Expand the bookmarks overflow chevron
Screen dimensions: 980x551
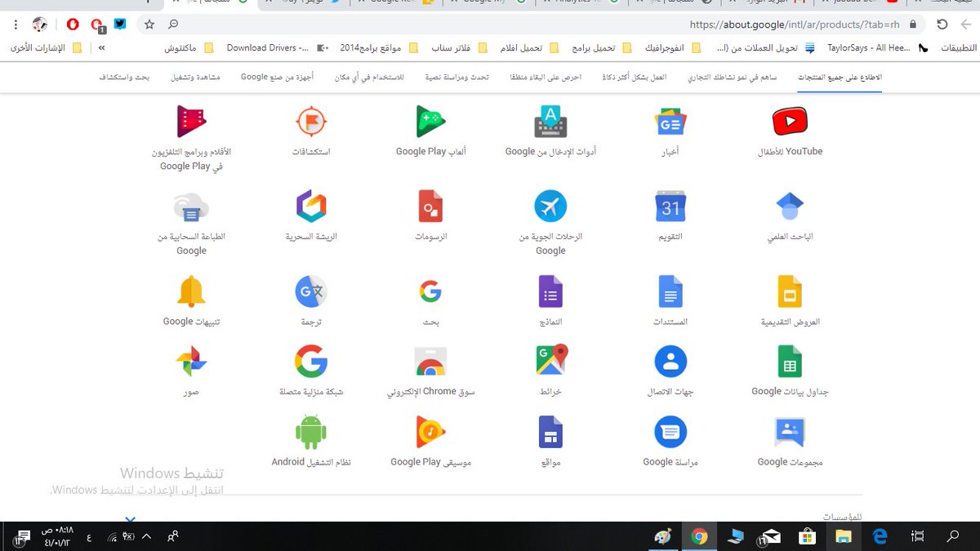[101, 48]
